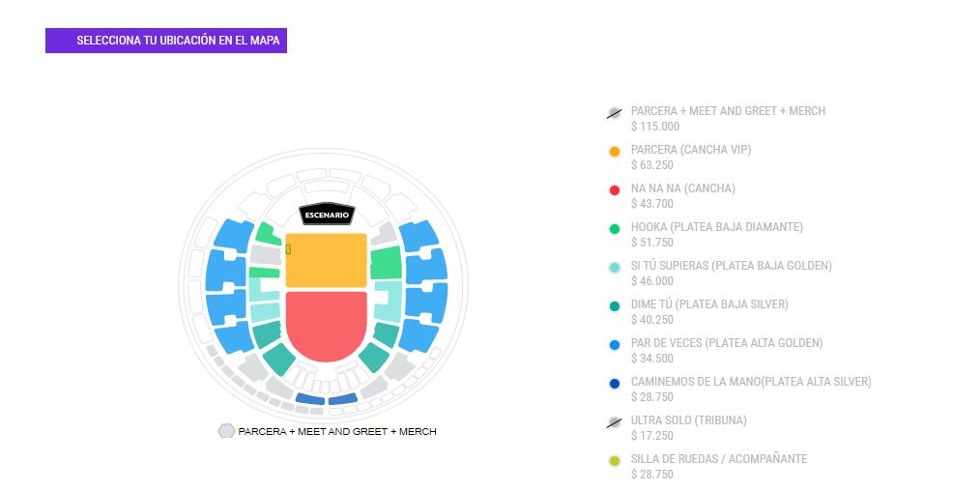Select the red Cancha floor section on map
This screenshot has height=491, width=980.
click(326, 325)
